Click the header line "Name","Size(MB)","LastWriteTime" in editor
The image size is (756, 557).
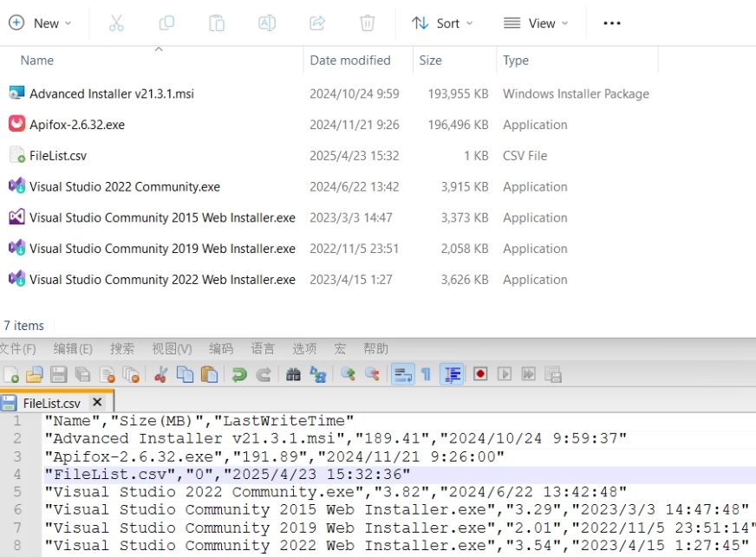(199, 421)
